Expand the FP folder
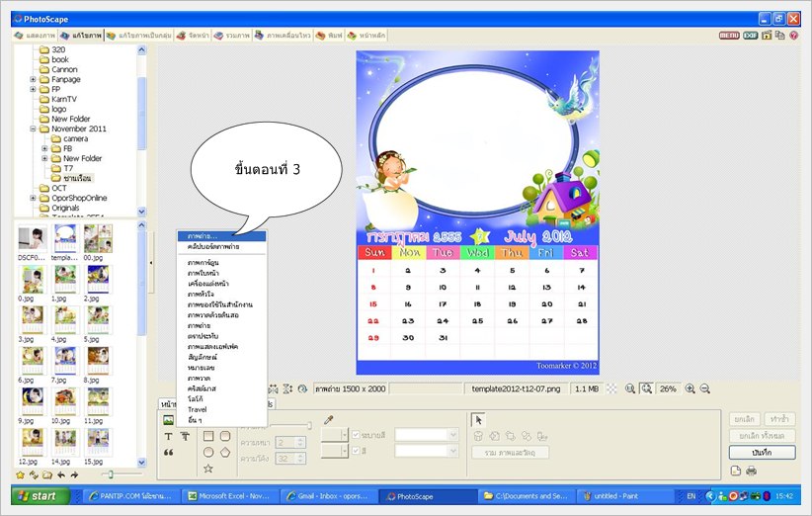Screen dimensions: 812x516 [34, 89]
